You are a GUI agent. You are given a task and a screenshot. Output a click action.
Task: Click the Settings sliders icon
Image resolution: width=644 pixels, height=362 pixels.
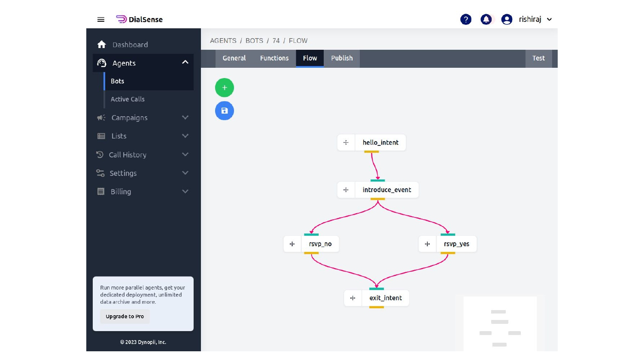(x=100, y=173)
